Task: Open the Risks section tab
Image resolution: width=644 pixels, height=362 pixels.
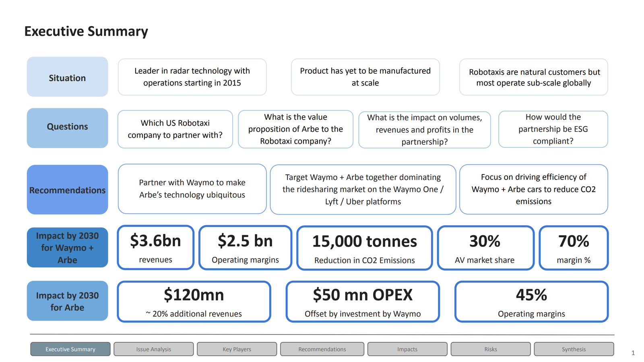Action: coord(490,349)
